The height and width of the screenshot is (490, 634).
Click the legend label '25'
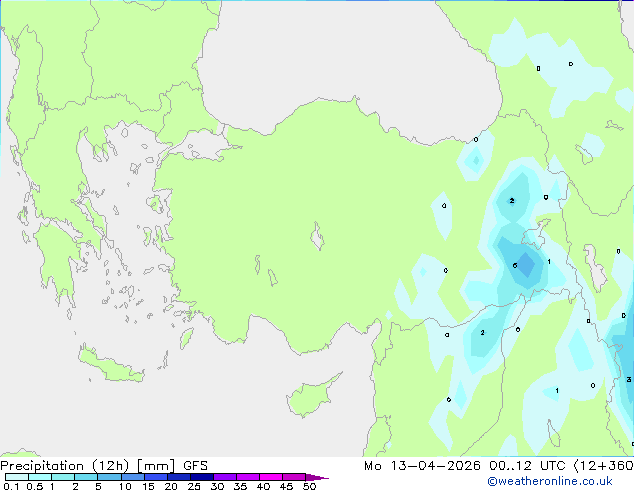point(194,486)
